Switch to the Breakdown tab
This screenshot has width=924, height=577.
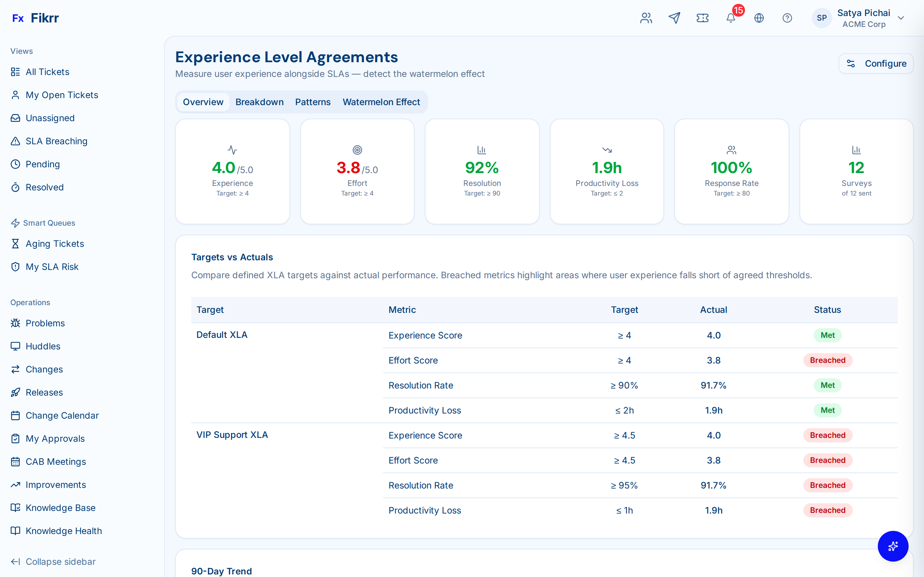point(259,102)
